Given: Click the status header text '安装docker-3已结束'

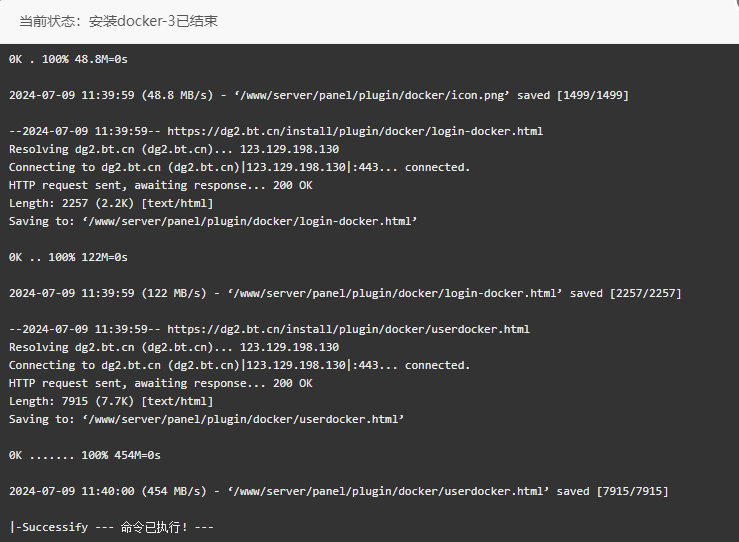Looking at the screenshot, I should tap(153, 21).
